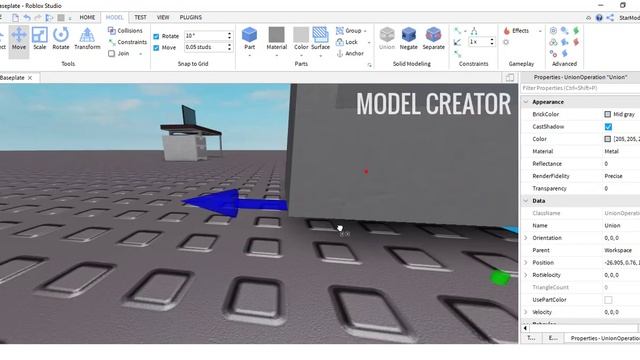
Task: Open the Group dropdown arrow
Action: [365, 31]
